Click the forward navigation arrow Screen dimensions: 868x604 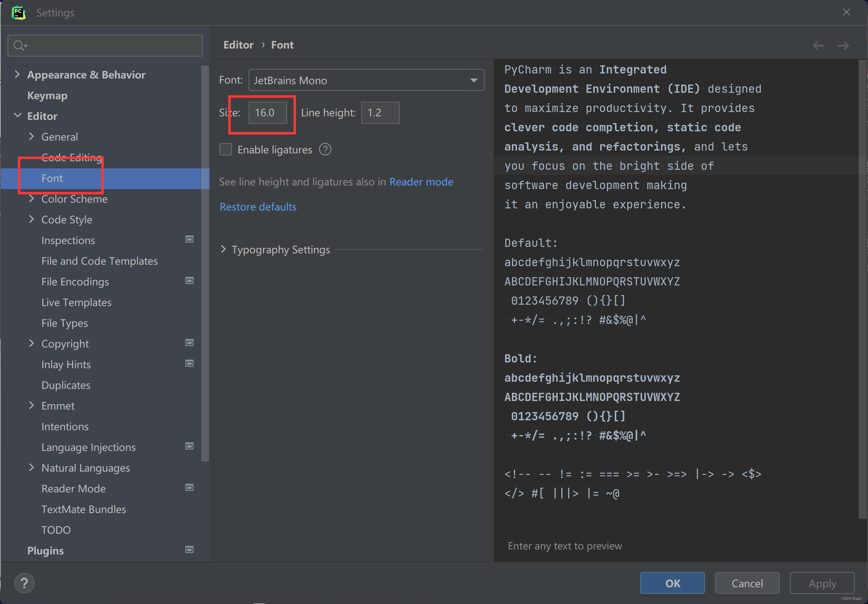[843, 45]
